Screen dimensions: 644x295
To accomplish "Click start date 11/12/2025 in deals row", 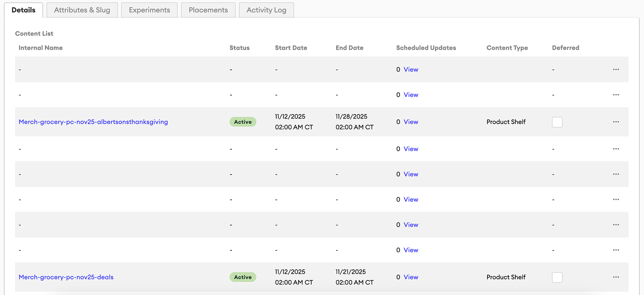I will tap(290, 272).
